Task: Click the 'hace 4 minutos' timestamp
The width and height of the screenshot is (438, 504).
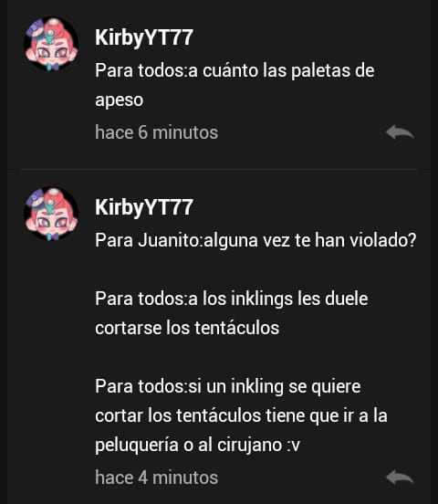Action: click(x=157, y=478)
